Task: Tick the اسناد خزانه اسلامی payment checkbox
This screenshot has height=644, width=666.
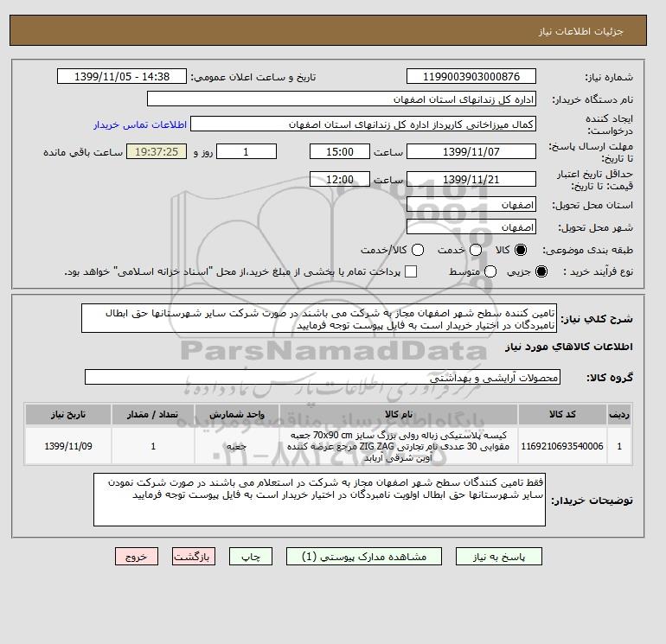Action: (x=411, y=271)
